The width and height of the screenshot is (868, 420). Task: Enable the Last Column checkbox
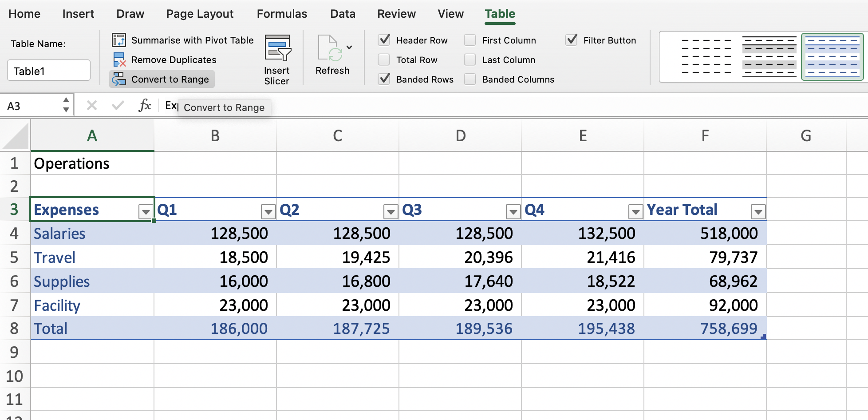click(470, 59)
